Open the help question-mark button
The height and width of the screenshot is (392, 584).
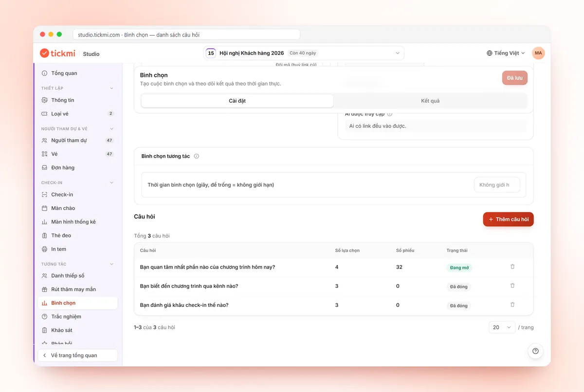pyautogui.click(x=535, y=351)
